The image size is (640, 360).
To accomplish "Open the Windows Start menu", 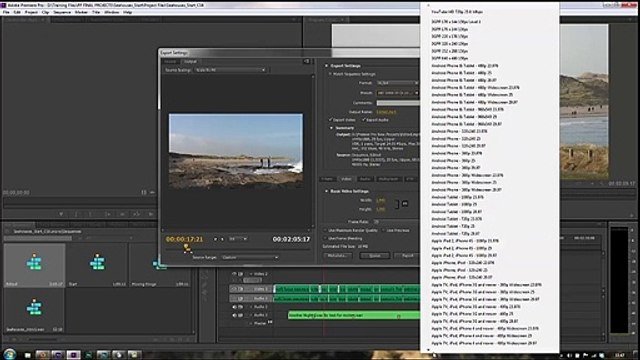I will pyautogui.click(x=9, y=354).
